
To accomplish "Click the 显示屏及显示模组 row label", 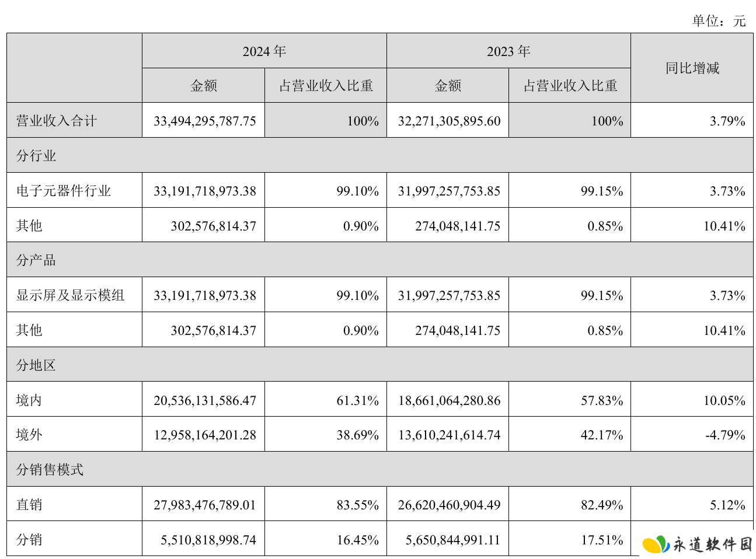I will point(71,295).
